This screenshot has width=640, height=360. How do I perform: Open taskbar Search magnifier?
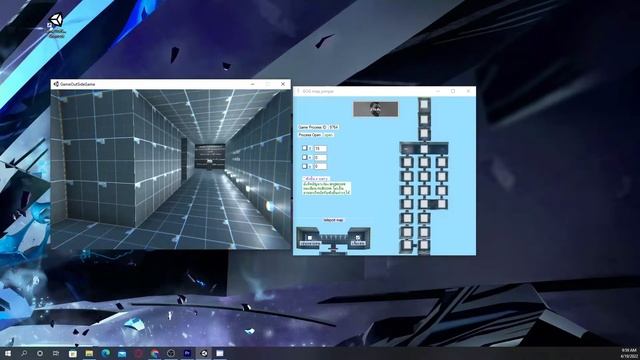(x=24, y=353)
